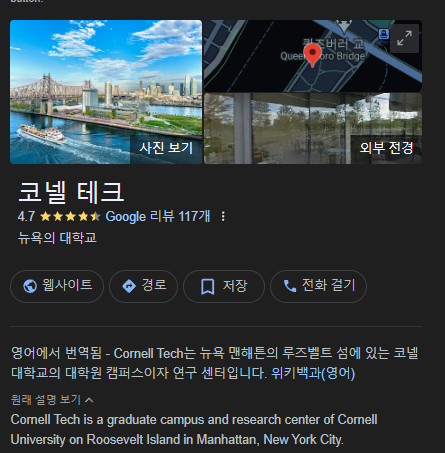Click the 뉴욕의 대학교 category text

click(x=57, y=238)
